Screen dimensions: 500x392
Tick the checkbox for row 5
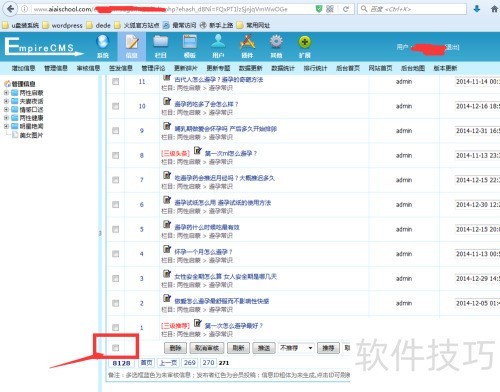pos(116,229)
